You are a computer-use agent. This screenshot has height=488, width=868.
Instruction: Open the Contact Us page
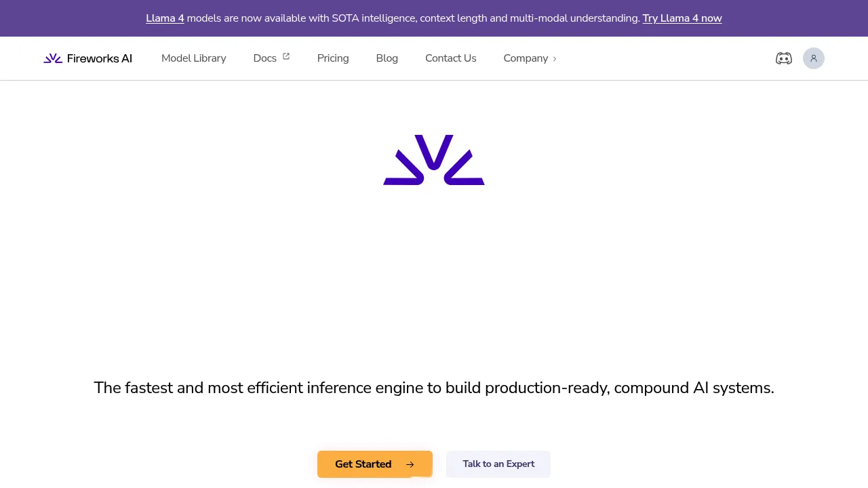click(x=451, y=58)
